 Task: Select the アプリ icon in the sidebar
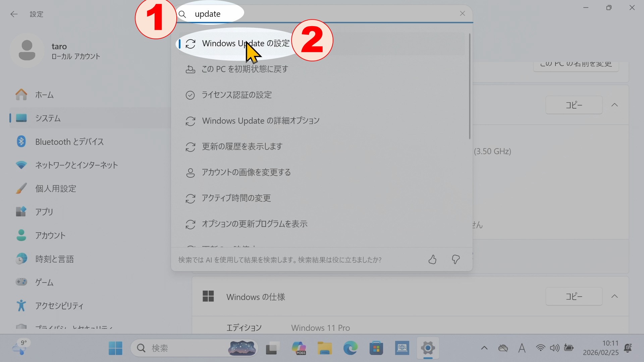(x=21, y=212)
